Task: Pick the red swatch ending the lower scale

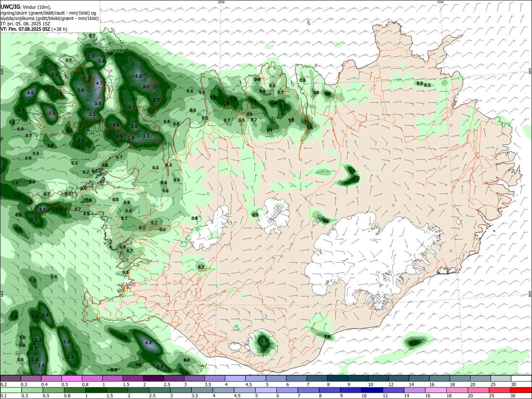Action: tap(521, 390)
